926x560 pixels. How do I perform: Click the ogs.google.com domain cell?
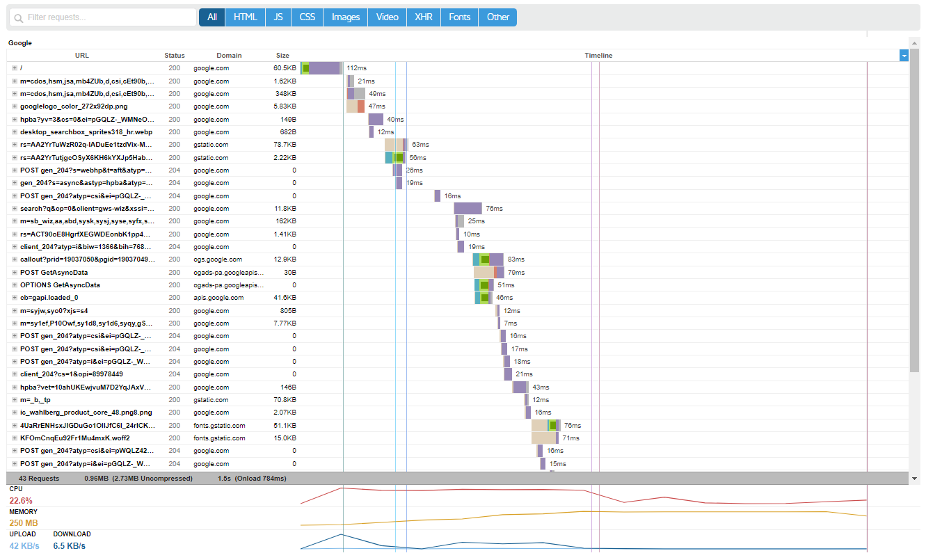pyautogui.click(x=218, y=259)
